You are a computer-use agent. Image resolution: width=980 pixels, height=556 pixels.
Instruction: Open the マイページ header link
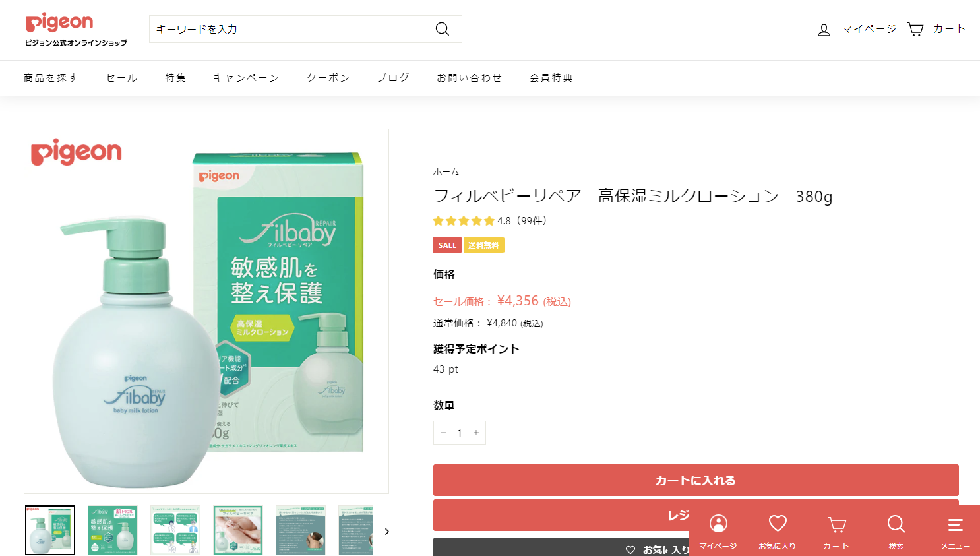click(869, 29)
